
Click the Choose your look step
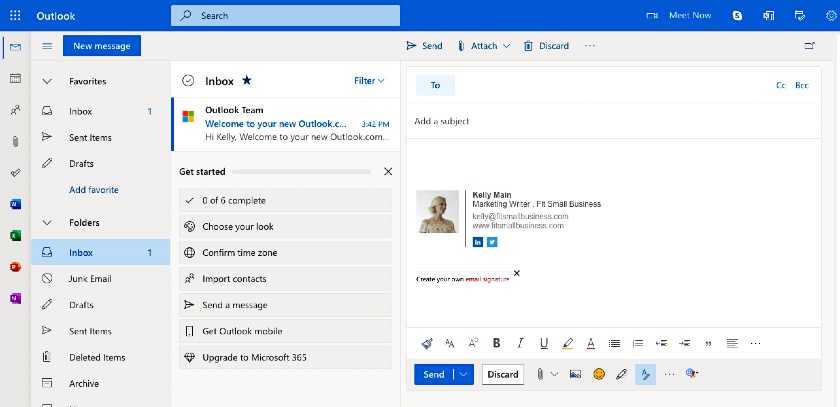286,227
